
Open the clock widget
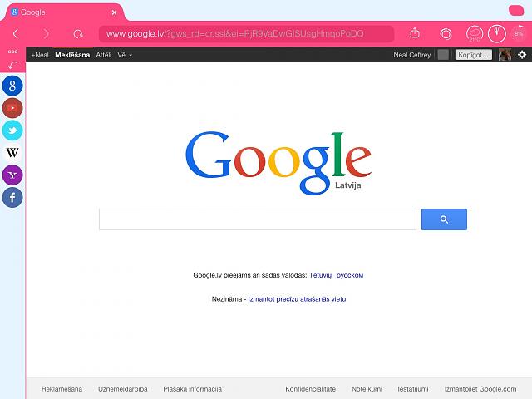click(x=497, y=33)
